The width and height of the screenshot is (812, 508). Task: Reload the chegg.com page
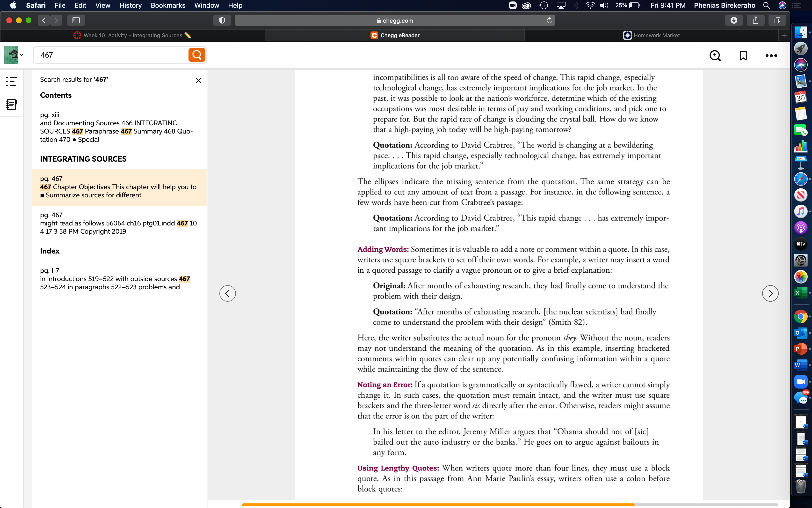549,21
